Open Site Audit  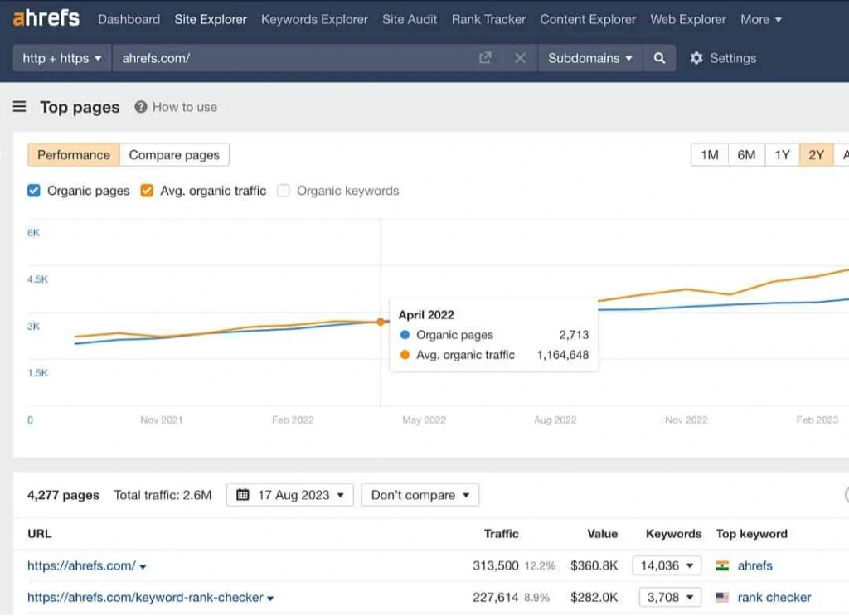pos(410,20)
